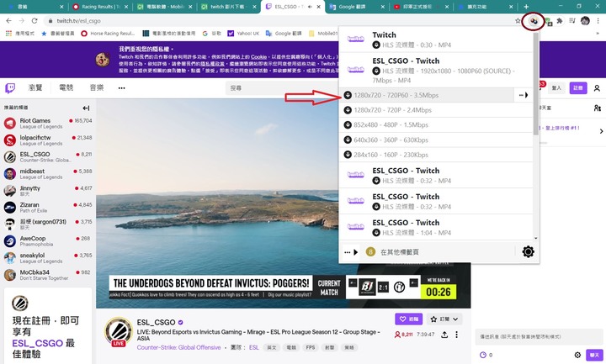The width and height of the screenshot is (606, 364).
Task: Expand the popup's bottom more-actions arrow
Action: pyautogui.click(x=351, y=252)
